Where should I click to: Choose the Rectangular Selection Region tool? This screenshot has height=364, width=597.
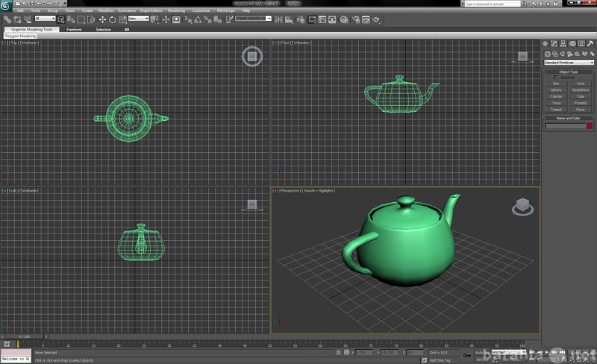coord(81,19)
